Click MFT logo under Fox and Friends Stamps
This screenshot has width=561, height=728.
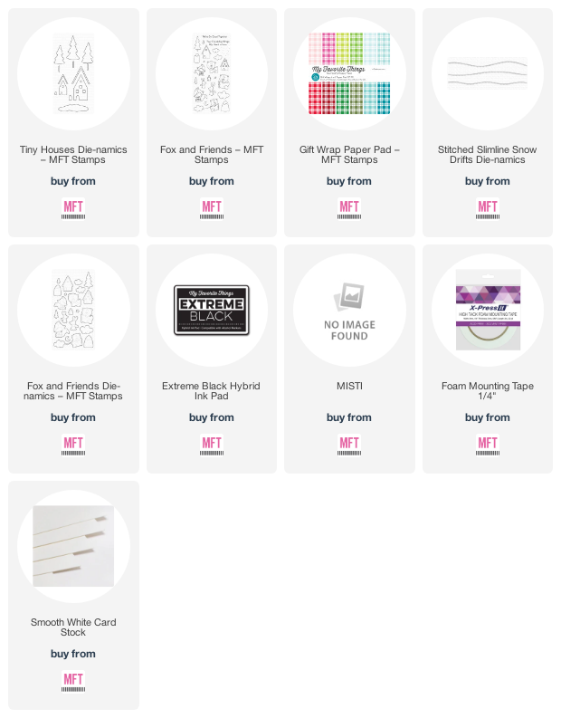[x=212, y=208]
